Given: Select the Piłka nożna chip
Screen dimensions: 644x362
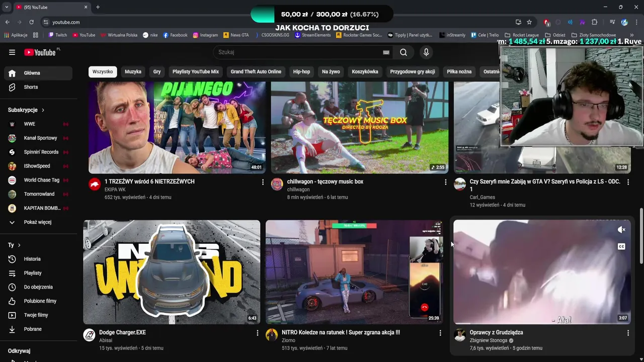Looking at the screenshot, I should click(x=459, y=71).
